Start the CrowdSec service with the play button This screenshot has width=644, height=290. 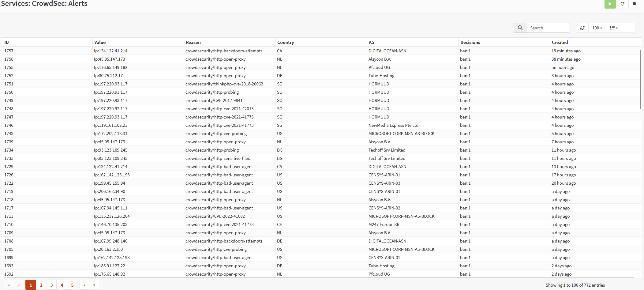click(610, 4)
